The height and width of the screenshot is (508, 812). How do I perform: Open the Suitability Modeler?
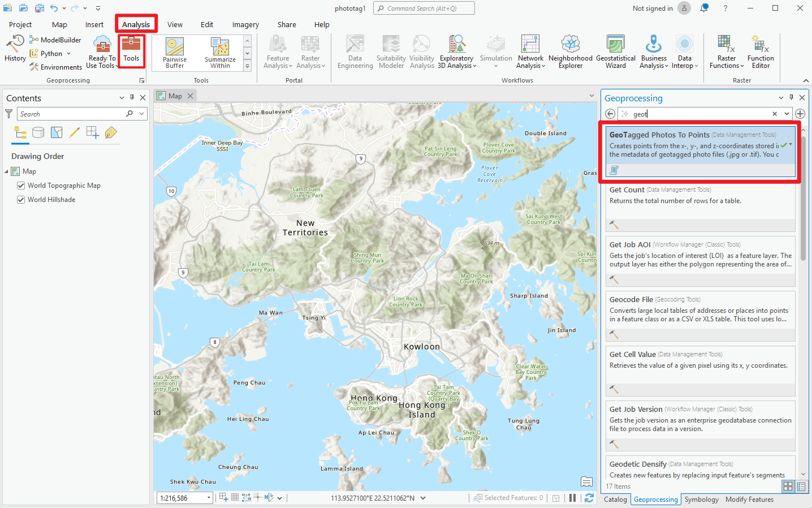[x=391, y=52]
